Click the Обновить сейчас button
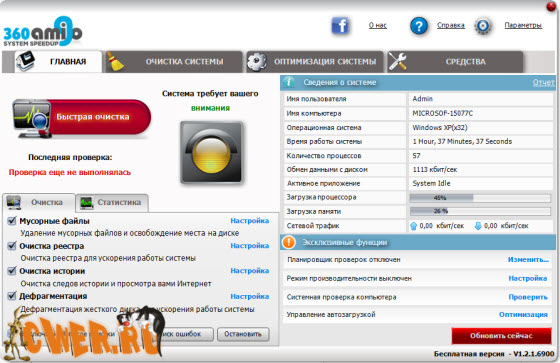The width and height of the screenshot is (560, 363). coord(501,336)
